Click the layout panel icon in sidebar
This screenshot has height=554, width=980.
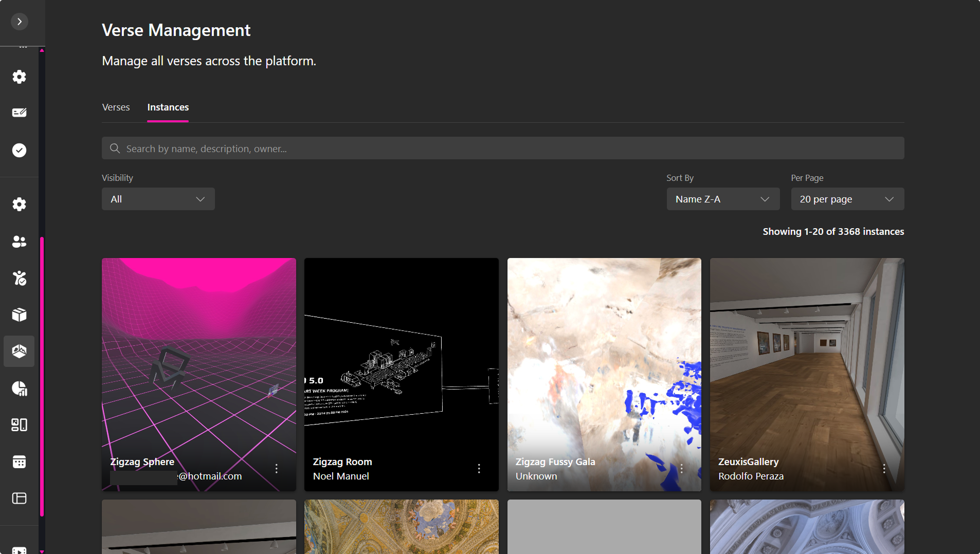point(20,498)
